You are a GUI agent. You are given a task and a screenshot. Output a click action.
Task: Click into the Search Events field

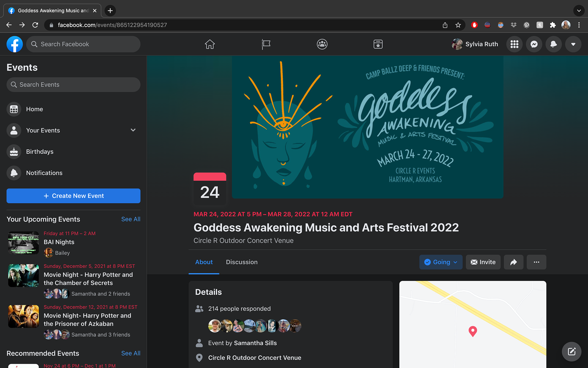[x=73, y=85]
